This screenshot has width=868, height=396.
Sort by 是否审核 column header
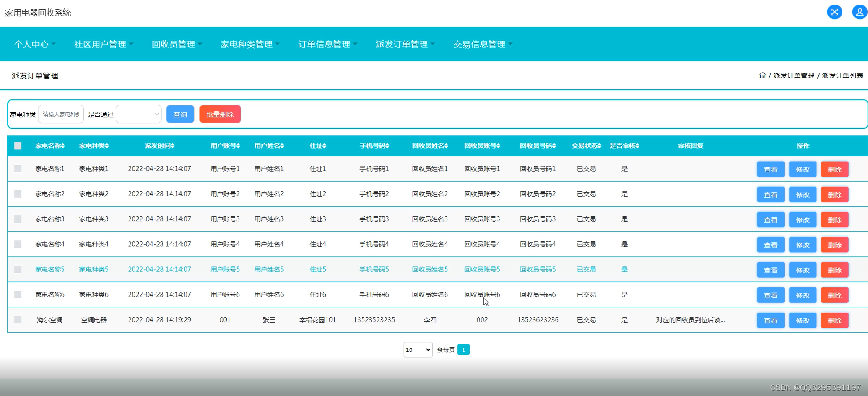tap(624, 146)
